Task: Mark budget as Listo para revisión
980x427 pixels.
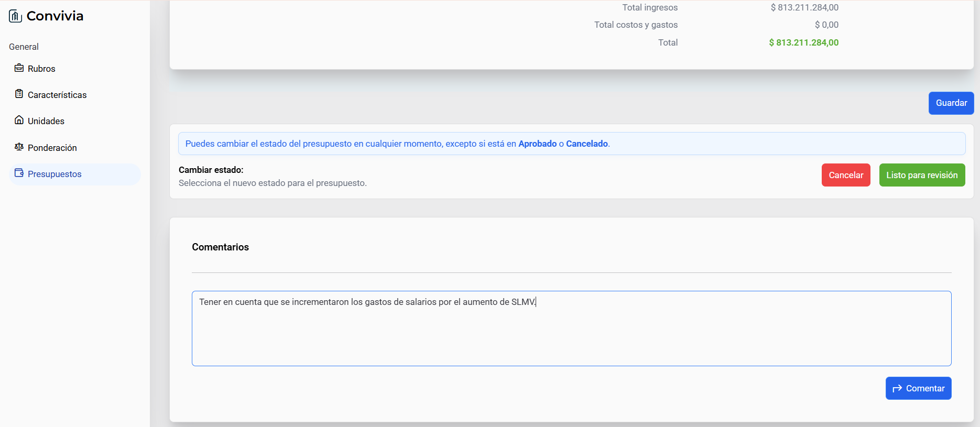Action: pos(922,175)
